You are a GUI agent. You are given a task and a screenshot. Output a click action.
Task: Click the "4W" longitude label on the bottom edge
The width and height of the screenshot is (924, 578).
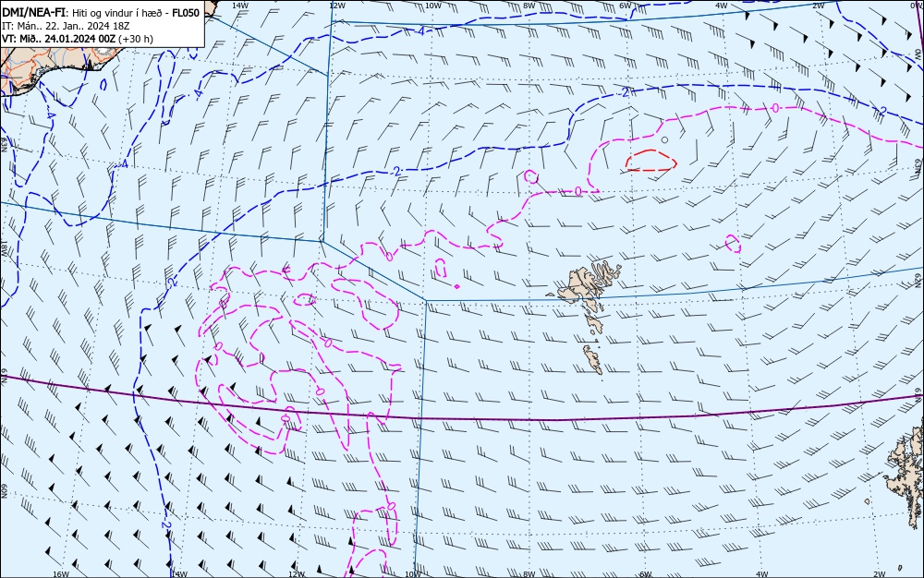coord(762,574)
